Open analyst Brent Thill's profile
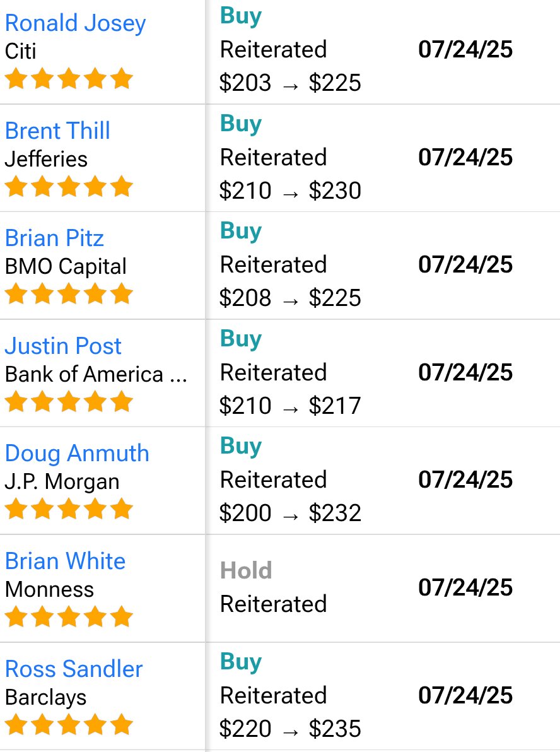The image size is (560, 752). click(x=57, y=131)
